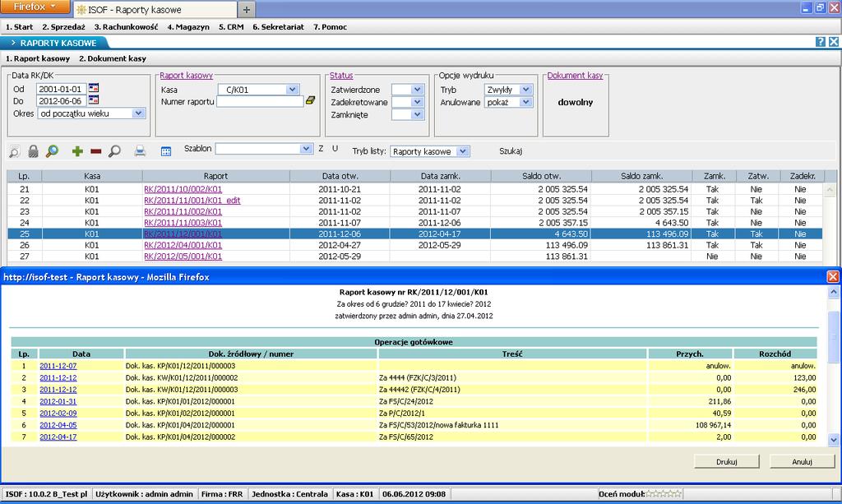Click the Numer raportu input field
Image resolution: width=842 pixels, height=504 pixels.
click(x=260, y=101)
